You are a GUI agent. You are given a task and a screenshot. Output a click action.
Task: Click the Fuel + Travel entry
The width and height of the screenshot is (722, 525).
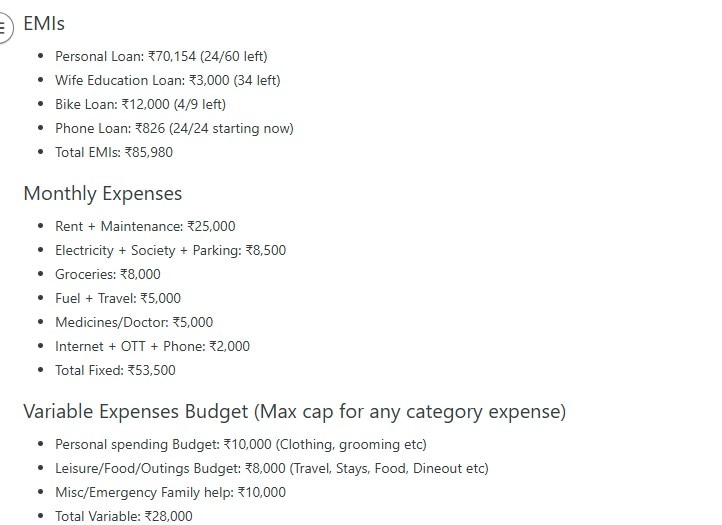[118, 298]
